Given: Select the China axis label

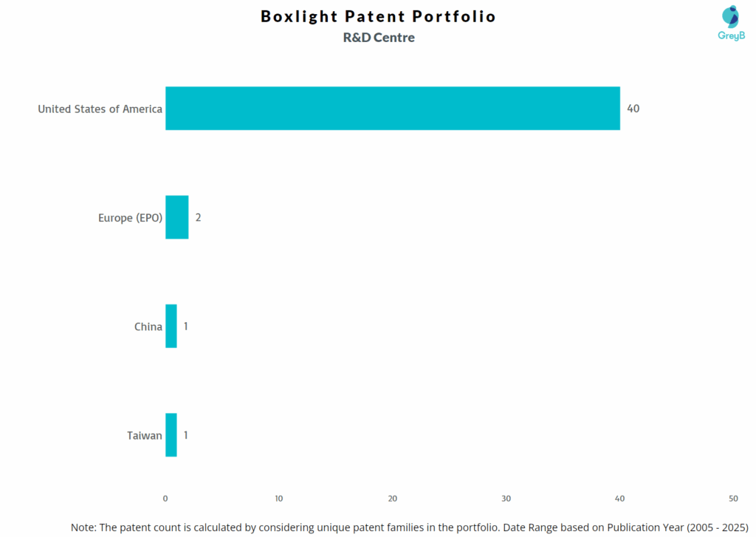Looking at the screenshot, I should click(x=148, y=326).
